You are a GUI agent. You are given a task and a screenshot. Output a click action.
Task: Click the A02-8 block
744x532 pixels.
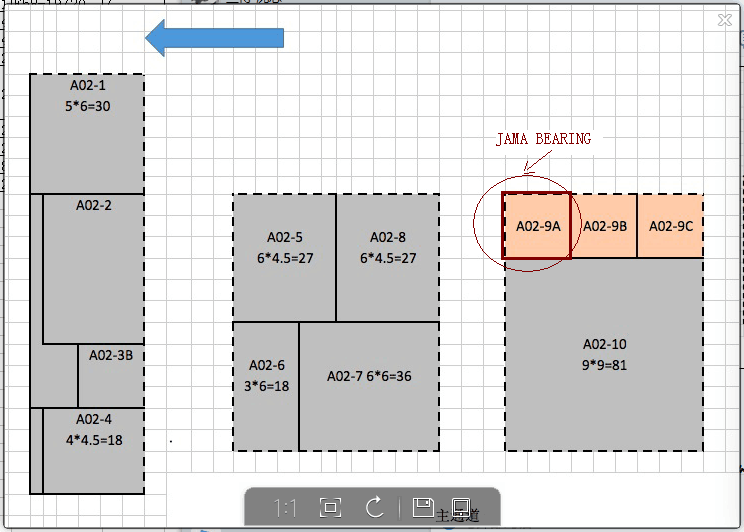pos(388,258)
